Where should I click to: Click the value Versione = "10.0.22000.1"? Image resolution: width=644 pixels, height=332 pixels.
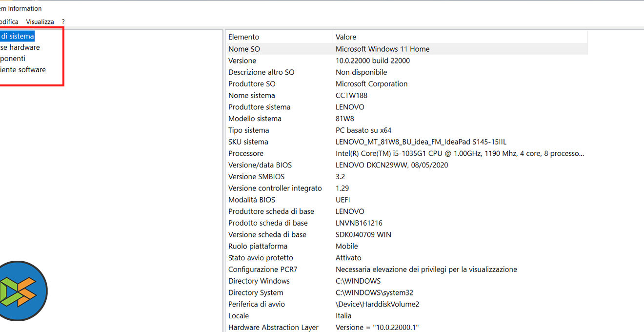coord(377,328)
